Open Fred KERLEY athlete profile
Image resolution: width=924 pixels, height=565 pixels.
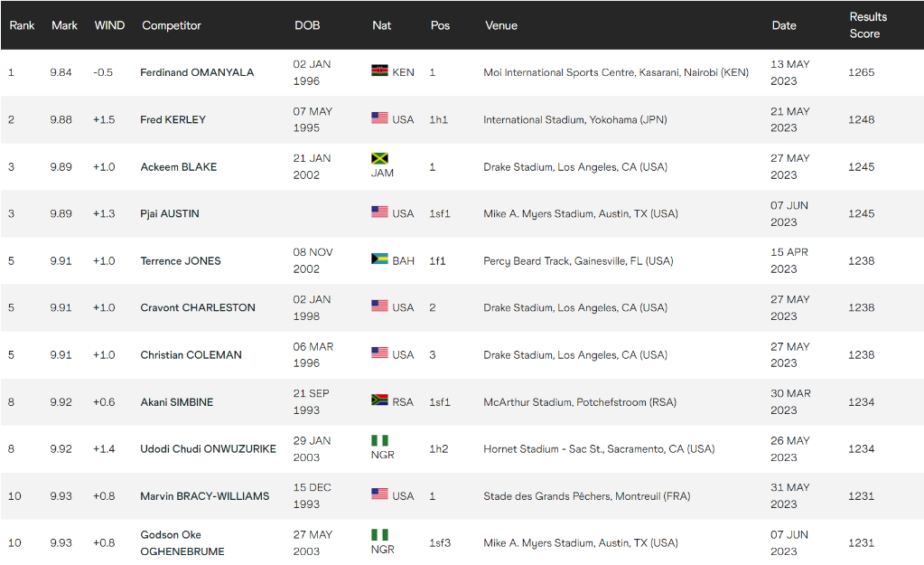pos(173,119)
